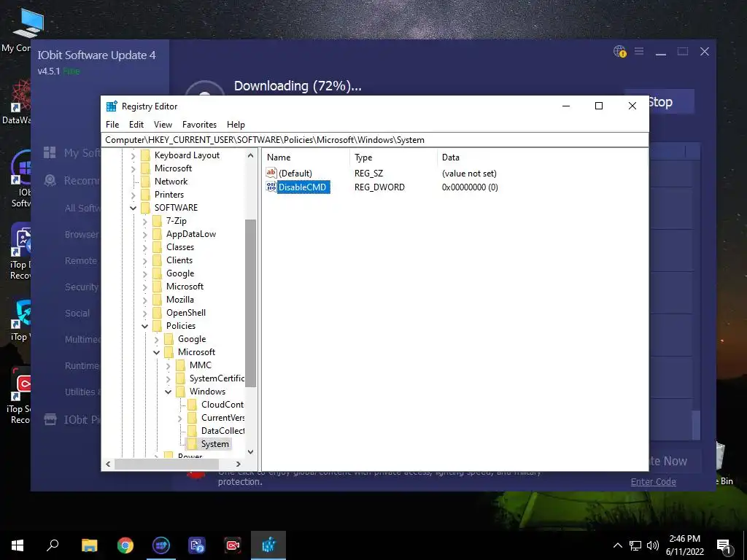The image size is (747, 560).
Task: Click the tree pane scroll down arrow
Action: pos(251,451)
